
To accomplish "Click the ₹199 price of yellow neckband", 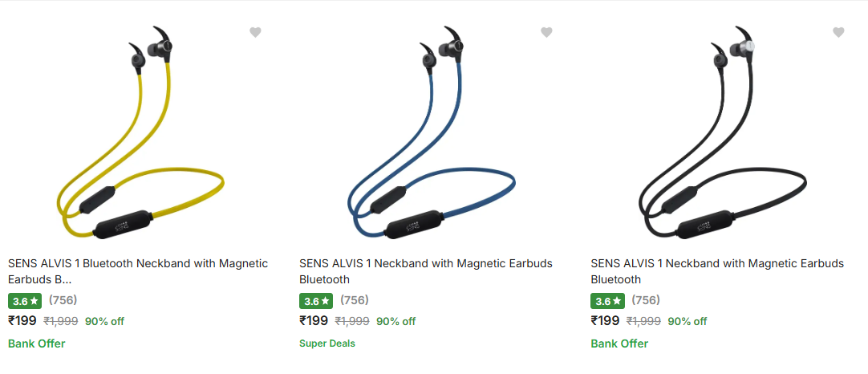I will click(x=22, y=321).
